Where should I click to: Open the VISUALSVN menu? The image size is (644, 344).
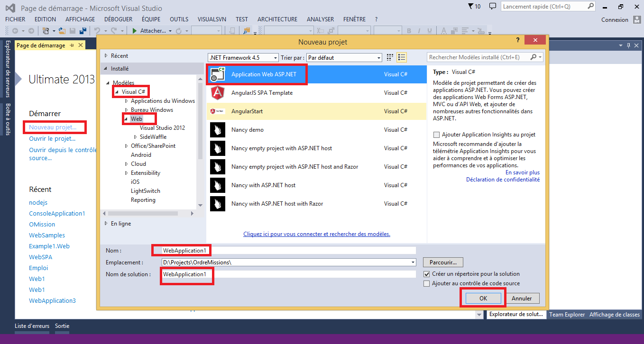(x=212, y=19)
